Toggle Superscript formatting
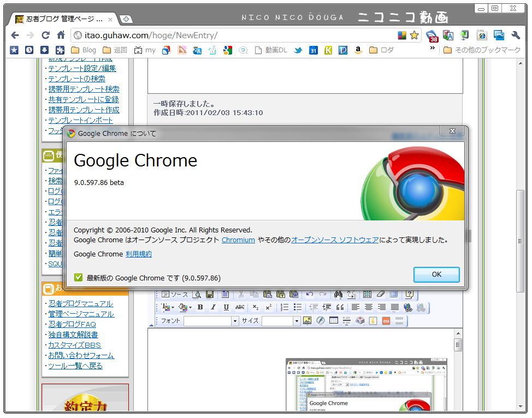 coord(268,307)
